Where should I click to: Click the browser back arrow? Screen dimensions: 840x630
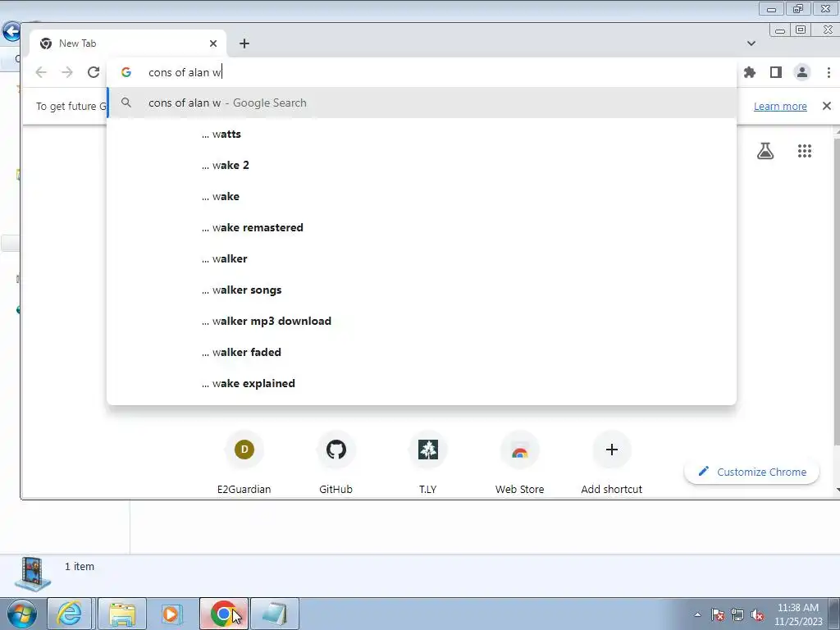pos(41,72)
